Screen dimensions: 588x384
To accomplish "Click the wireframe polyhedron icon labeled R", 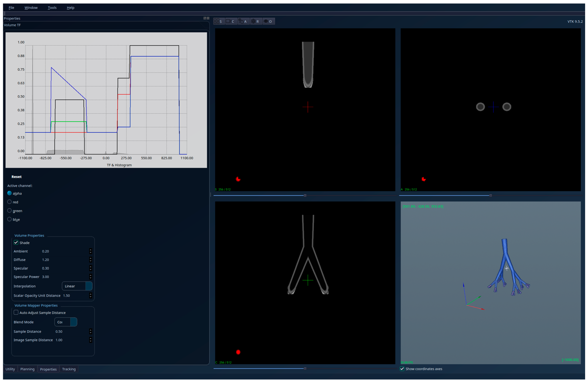I will click(x=255, y=21).
